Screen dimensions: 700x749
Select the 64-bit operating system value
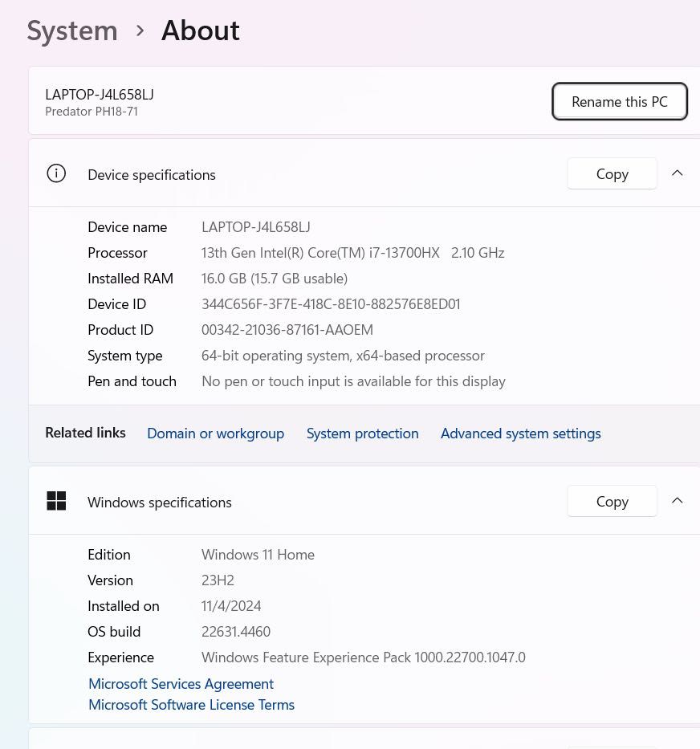(x=343, y=356)
